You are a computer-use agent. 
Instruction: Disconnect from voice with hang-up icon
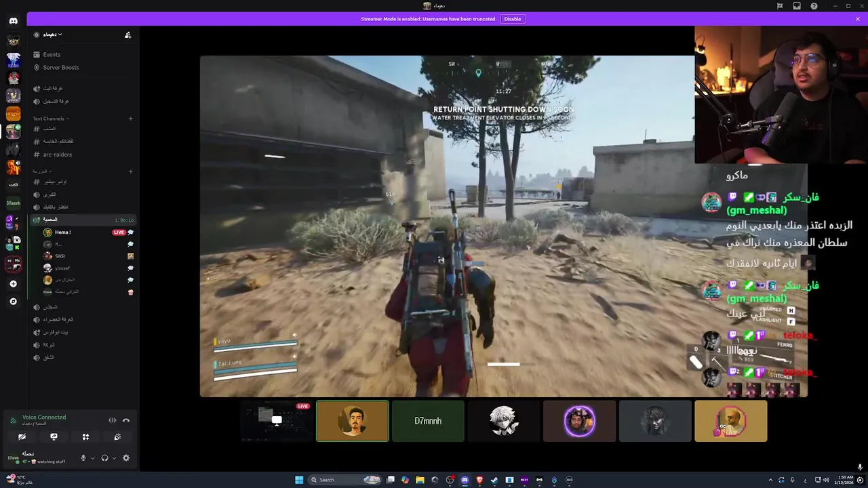(125, 420)
